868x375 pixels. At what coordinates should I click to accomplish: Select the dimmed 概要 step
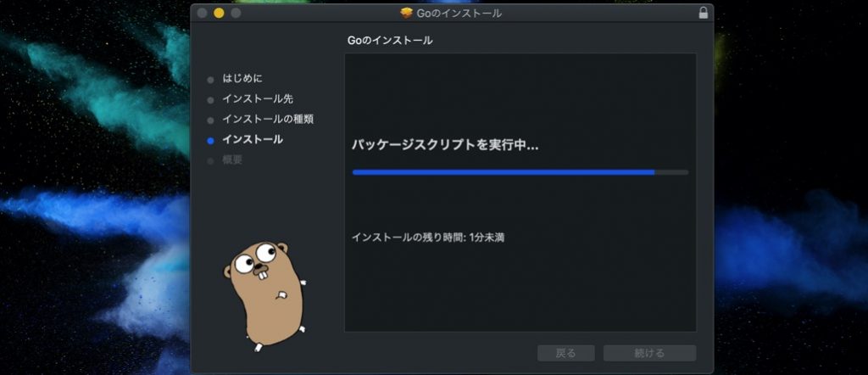coord(232,160)
